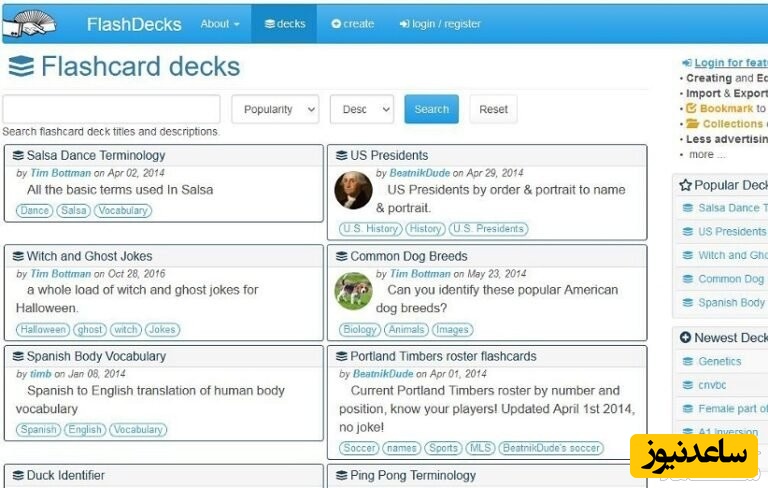Open the decks tab in navbar
The image size is (768, 488).
(x=285, y=24)
